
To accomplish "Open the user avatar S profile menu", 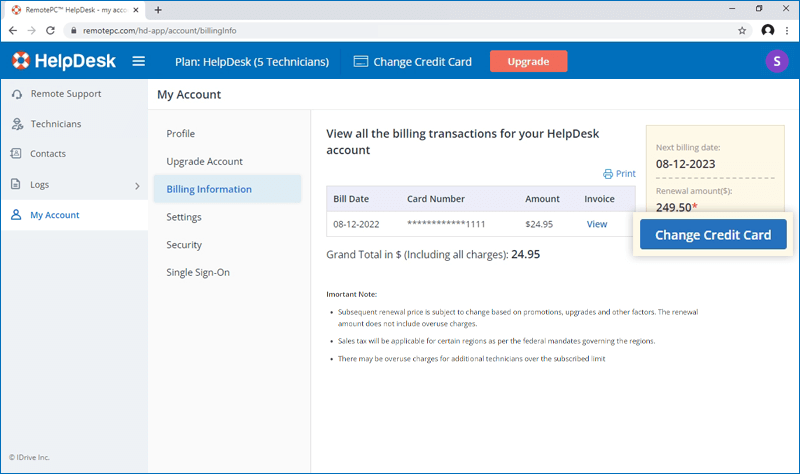I will point(776,62).
